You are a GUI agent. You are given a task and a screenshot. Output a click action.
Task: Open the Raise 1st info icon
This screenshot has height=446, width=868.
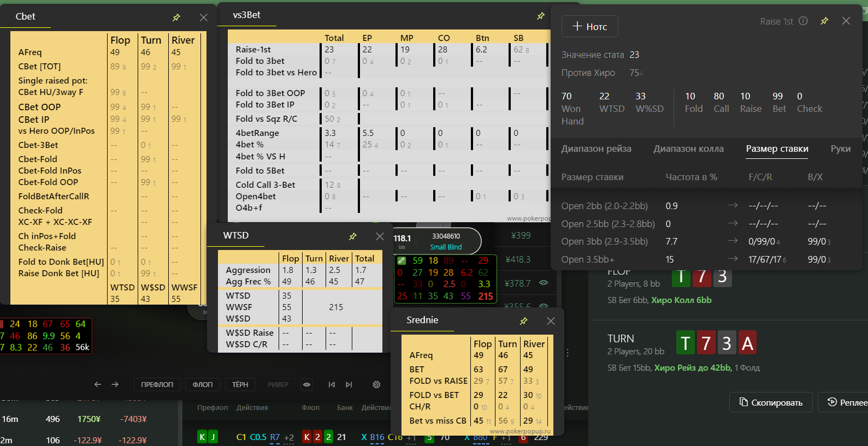pyautogui.click(x=803, y=21)
